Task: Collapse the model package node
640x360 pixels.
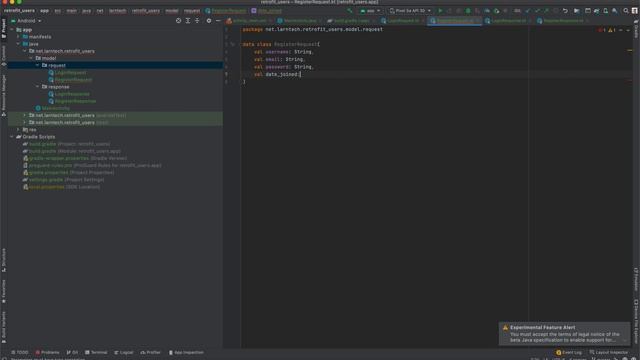Action: pos(31,58)
